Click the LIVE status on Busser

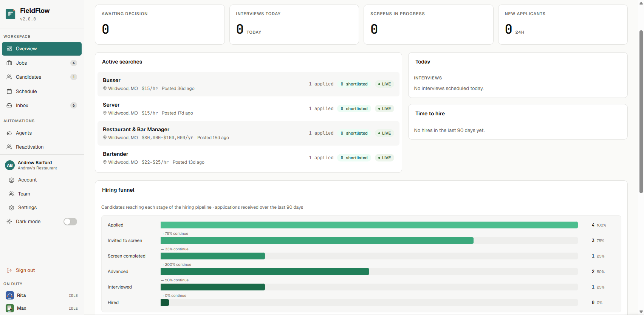(384, 84)
